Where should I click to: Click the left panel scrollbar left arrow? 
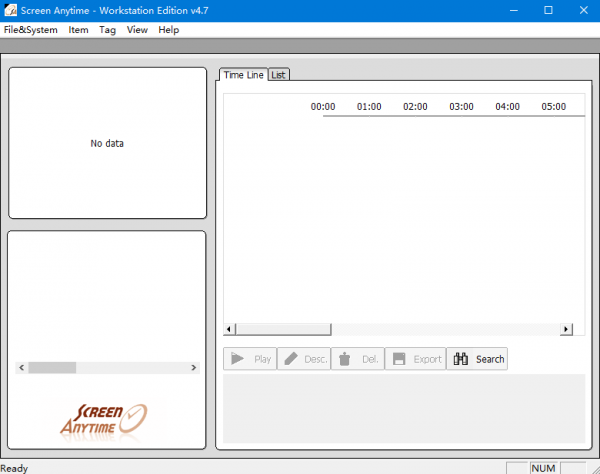point(22,368)
